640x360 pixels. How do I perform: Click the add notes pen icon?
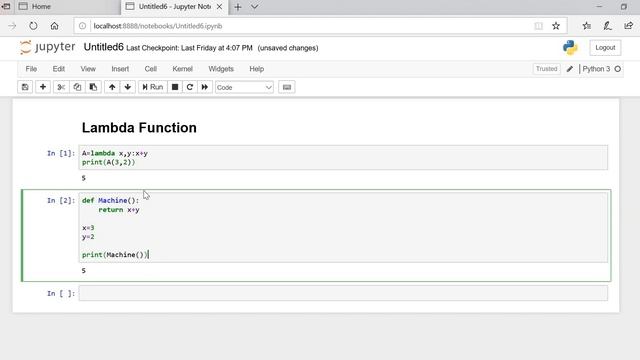(607, 26)
